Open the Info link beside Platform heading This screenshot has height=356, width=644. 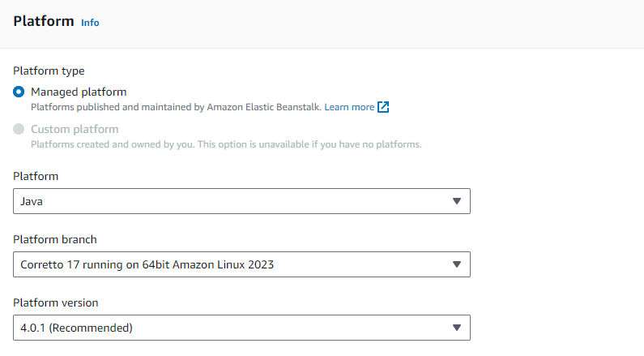[90, 23]
